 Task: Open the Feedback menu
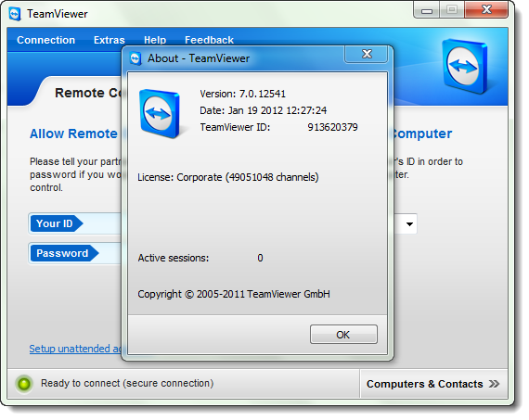pos(209,40)
